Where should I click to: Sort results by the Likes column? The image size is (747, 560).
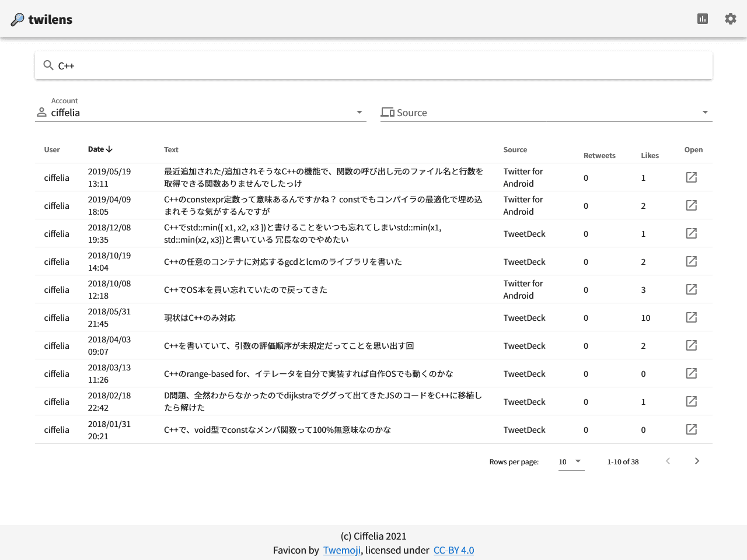coord(650,155)
